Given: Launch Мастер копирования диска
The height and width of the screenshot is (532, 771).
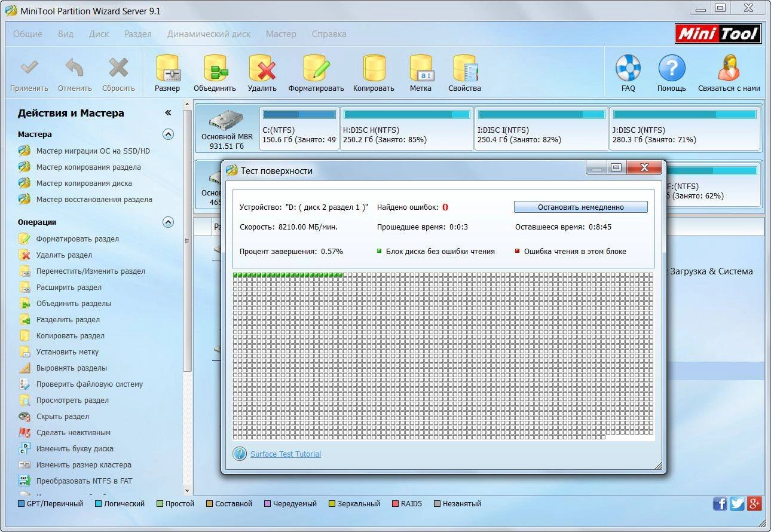Looking at the screenshot, I should pyautogui.click(x=84, y=184).
